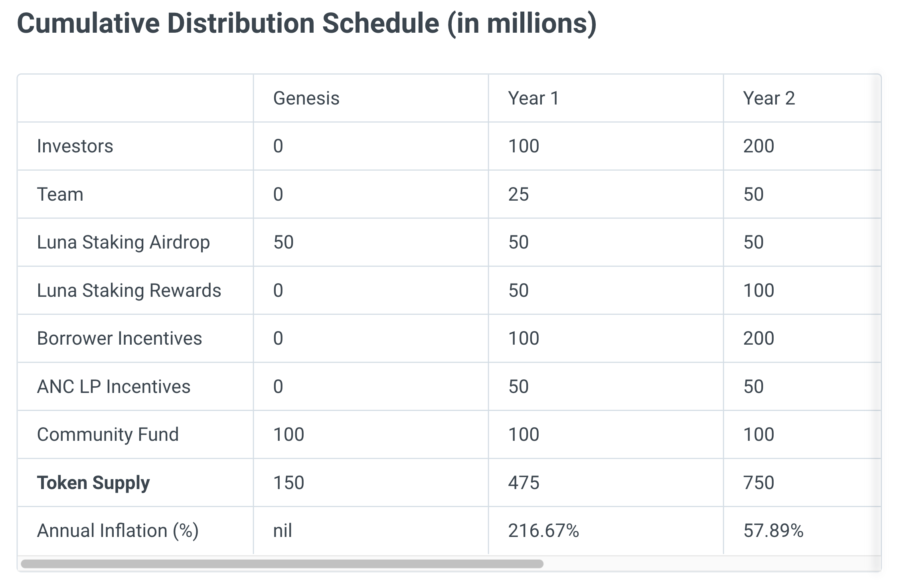This screenshot has height=588, width=897.
Task: Click the horizontal scrollbar thumb under table
Action: click(282, 564)
